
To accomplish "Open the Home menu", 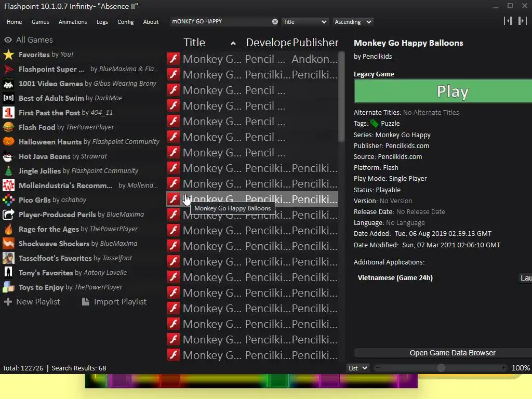I will [x=14, y=22].
